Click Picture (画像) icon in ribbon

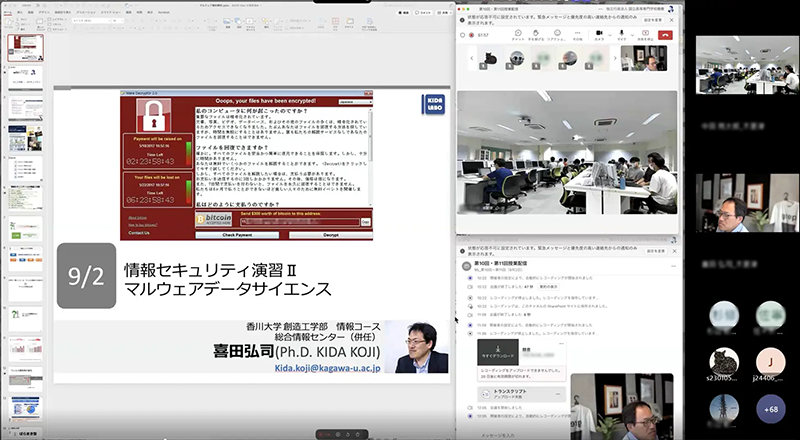tap(228, 22)
